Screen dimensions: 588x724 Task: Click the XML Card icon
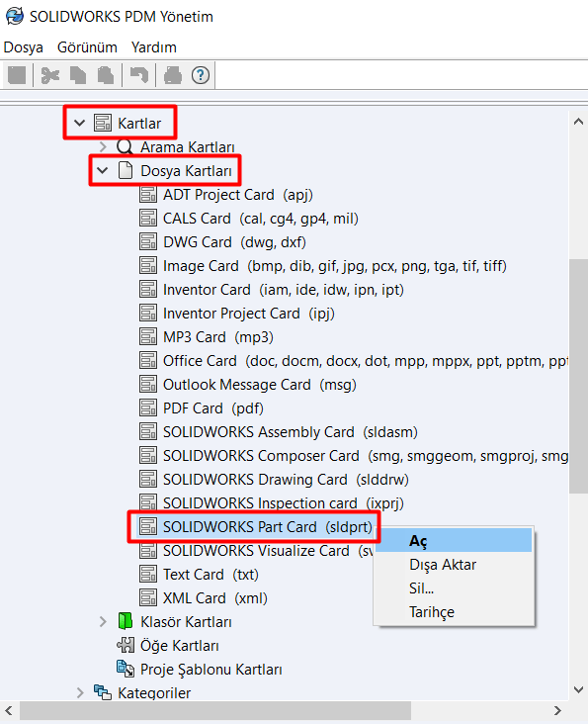click(147, 598)
